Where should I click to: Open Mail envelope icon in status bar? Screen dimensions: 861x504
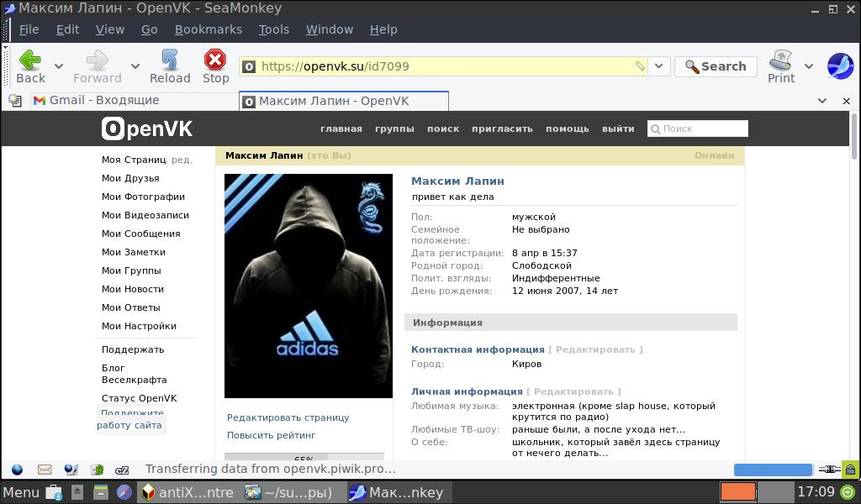[45, 470]
